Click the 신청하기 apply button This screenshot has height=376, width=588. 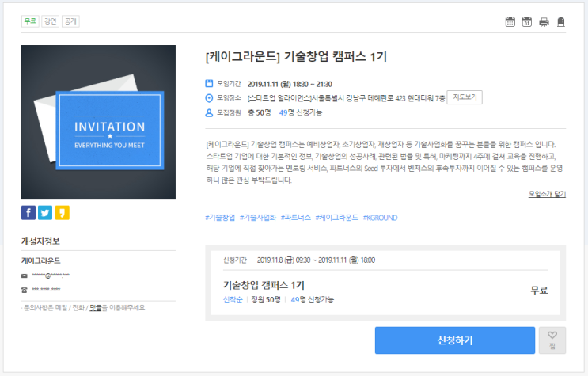click(455, 340)
